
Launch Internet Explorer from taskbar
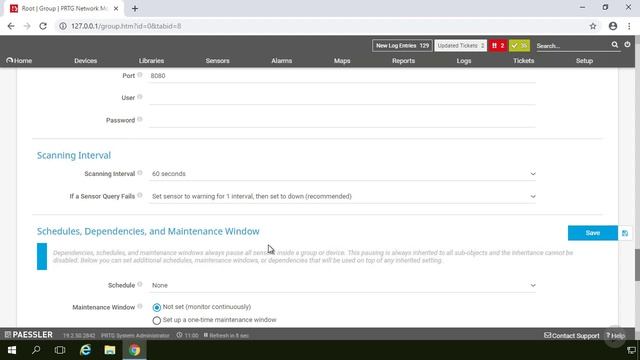85,350
